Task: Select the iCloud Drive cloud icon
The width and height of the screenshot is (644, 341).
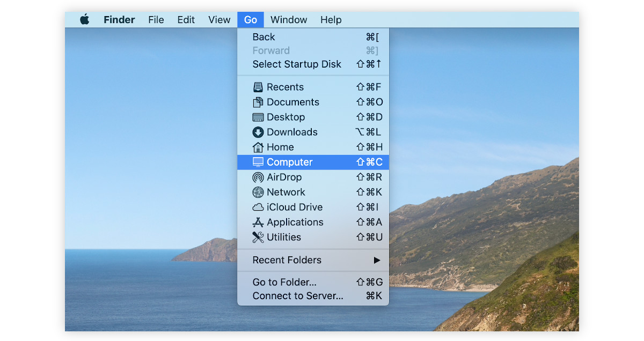Action: point(259,207)
